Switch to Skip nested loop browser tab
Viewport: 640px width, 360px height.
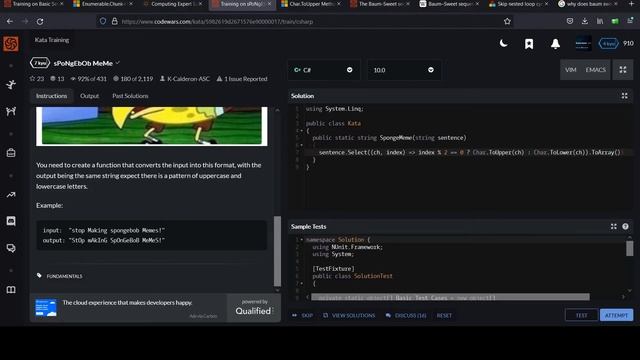pyautogui.click(x=518, y=4)
